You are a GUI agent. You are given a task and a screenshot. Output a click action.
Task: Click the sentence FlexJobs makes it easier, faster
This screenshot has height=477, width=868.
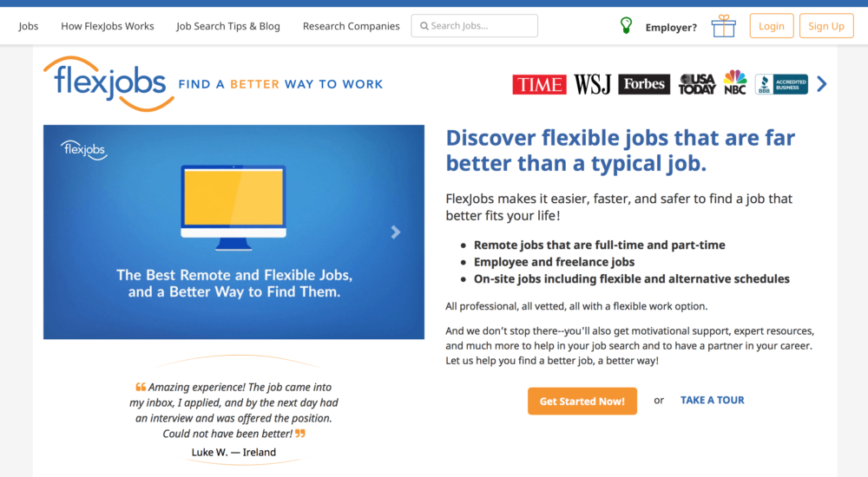[x=619, y=207]
